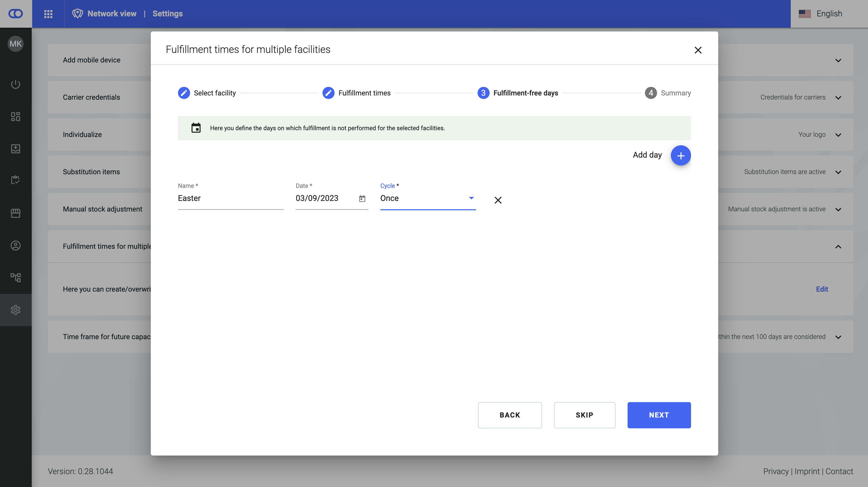Go to Fulfillment times step

click(356, 93)
